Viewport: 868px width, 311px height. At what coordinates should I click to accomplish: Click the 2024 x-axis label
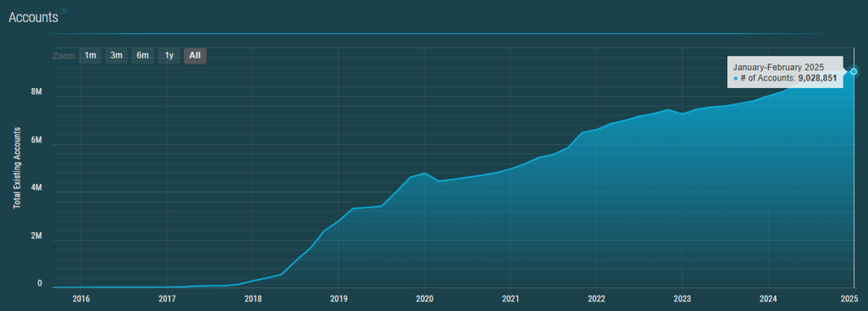768,299
